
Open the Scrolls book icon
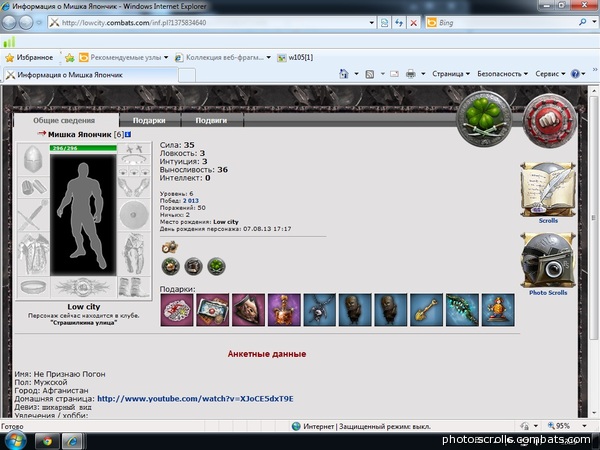click(548, 189)
